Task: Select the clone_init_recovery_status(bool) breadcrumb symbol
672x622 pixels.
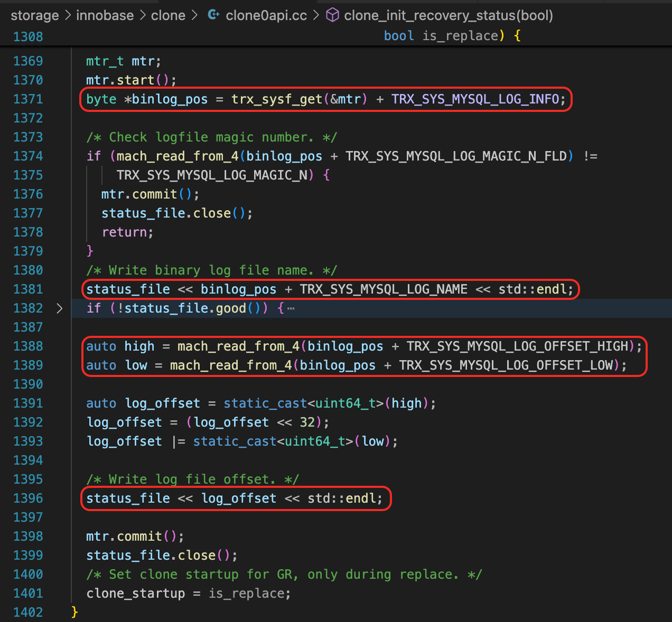Action: [x=448, y=15]
